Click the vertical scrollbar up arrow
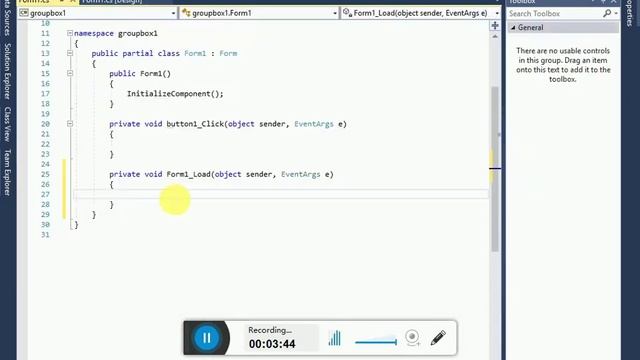640x360 pixels. (495, 37)
